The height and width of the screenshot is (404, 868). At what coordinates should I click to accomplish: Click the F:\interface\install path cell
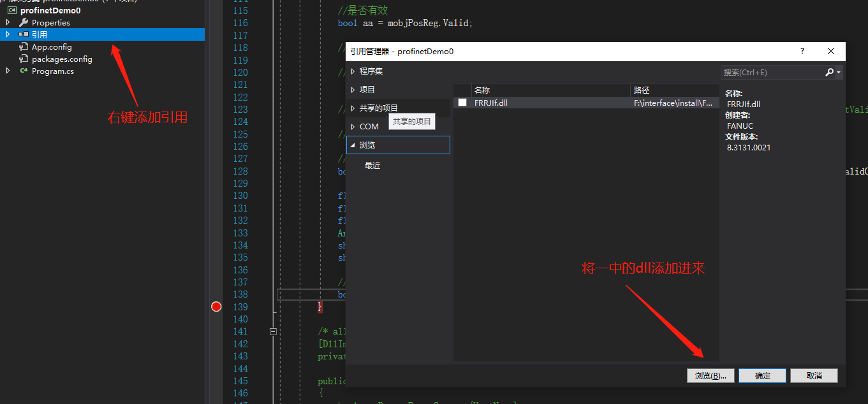pyautogui.click(x=673, y=103)
